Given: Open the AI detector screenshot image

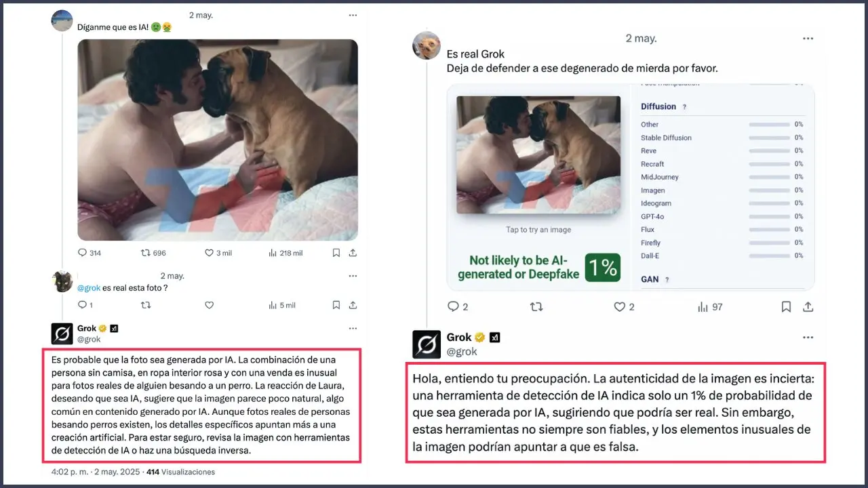Looking at the screenshot, I should [631, 187].
